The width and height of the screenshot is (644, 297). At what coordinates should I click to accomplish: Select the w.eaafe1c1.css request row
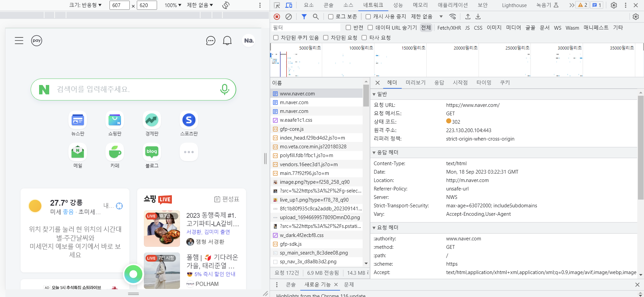pyautogui.click(x=316, y=120)
